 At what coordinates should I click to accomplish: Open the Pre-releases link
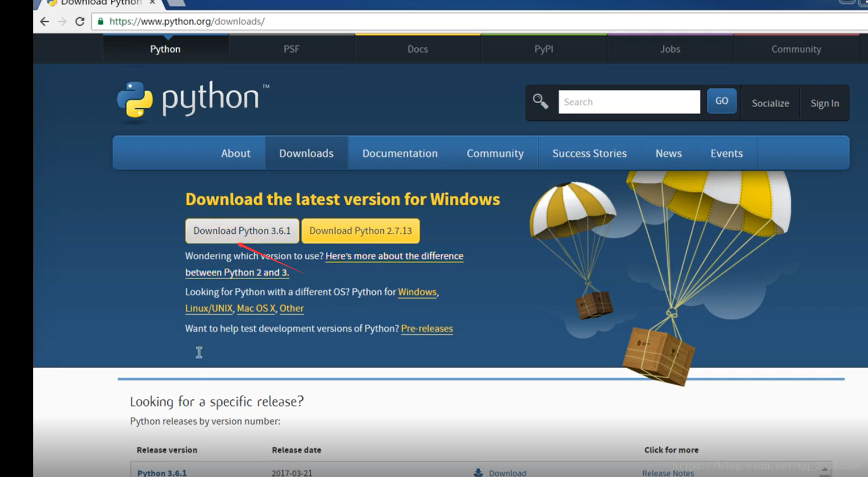click(x=427, y=329)
